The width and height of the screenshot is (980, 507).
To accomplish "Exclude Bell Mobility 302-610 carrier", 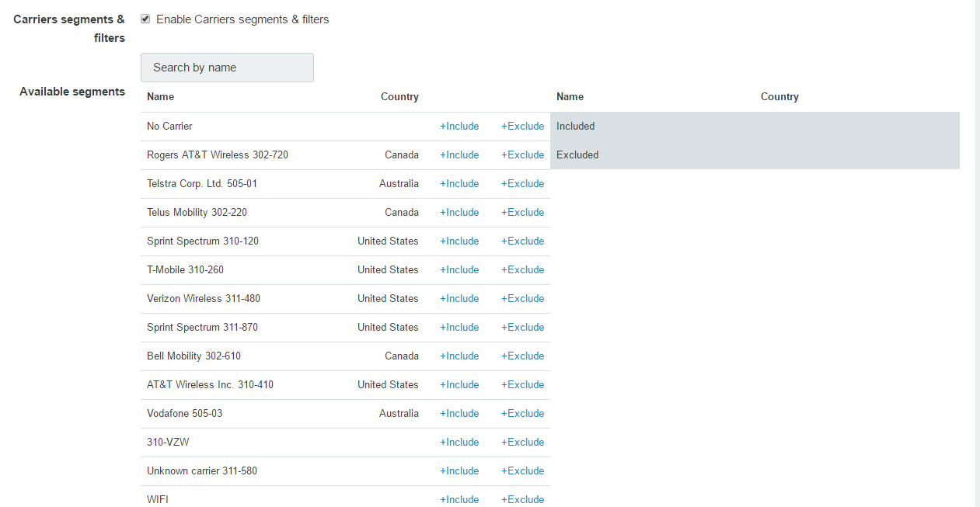I will [522, 356].
